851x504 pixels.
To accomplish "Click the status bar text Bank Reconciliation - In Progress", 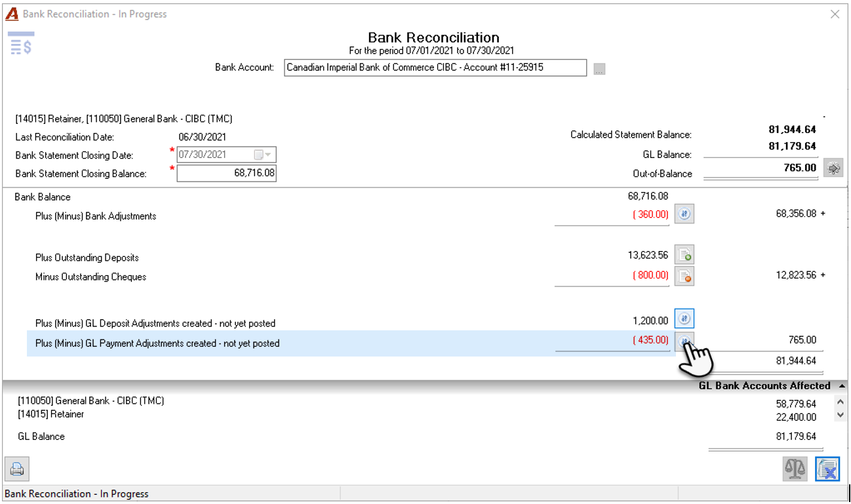I will (77, 494).
